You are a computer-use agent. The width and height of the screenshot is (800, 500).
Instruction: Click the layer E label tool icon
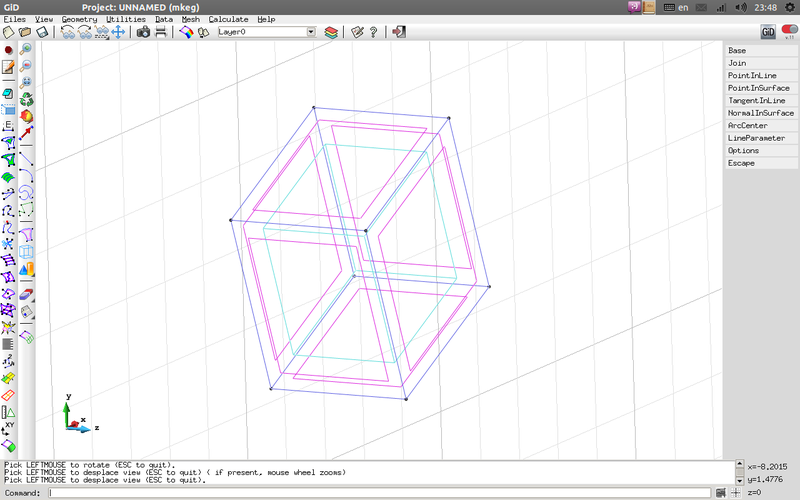point(8,126)
